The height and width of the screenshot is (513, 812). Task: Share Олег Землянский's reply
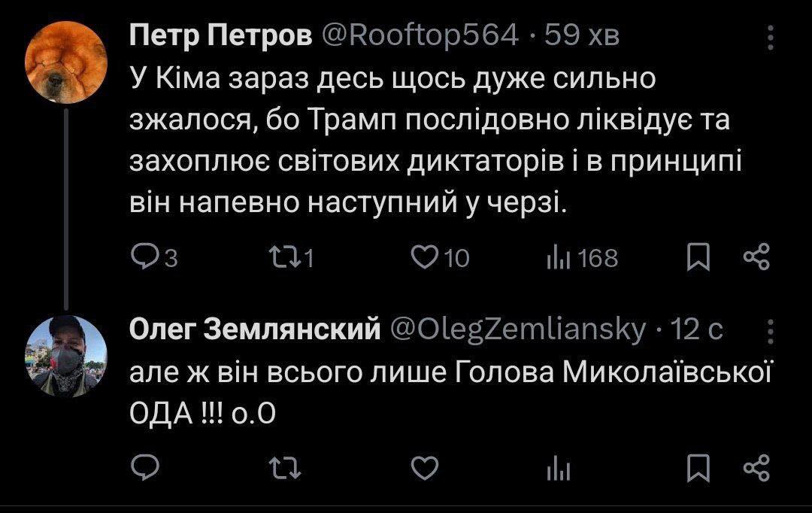coord(756,469)
